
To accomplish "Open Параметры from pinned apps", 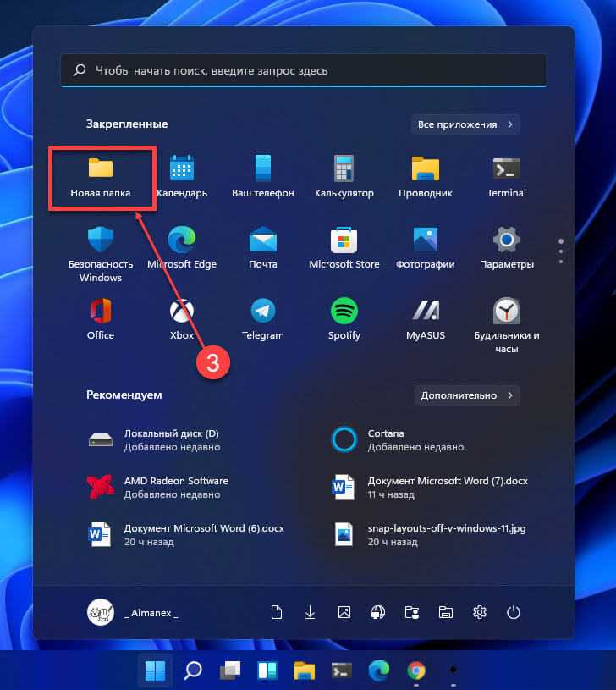I will click(x=507, y=249).
